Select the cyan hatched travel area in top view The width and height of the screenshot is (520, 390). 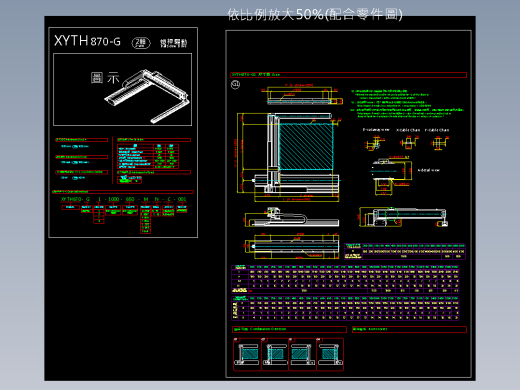[x=306, y=146]
